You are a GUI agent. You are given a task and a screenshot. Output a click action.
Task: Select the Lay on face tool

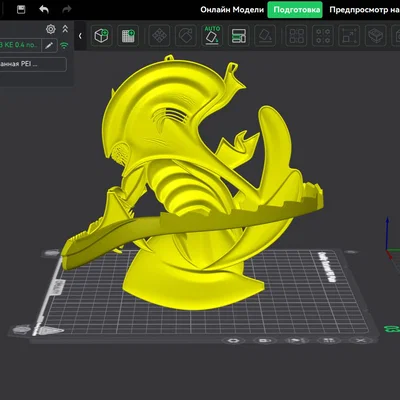pos(265,36)
